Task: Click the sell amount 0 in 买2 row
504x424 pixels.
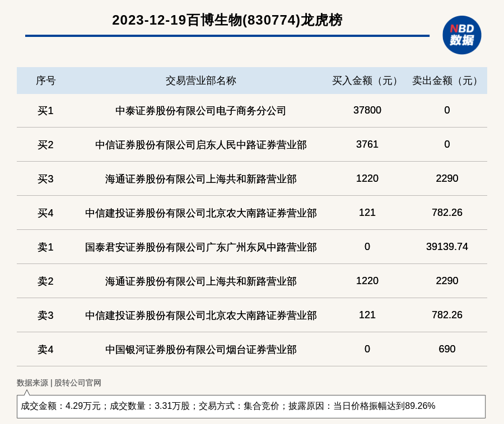Action: coord(447,144)
